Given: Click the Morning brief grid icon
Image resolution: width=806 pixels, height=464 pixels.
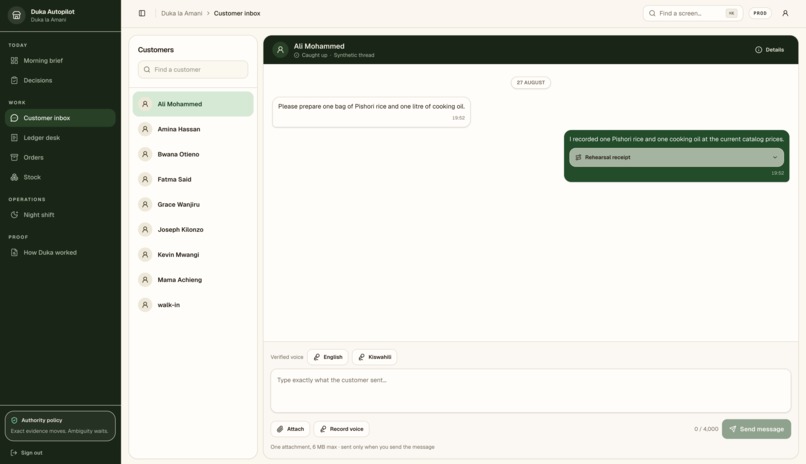Looking at the screenshot, I should point(14,61).
